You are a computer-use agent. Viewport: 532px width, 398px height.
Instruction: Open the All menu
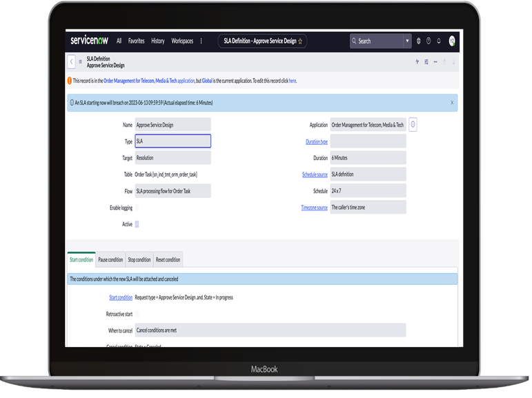(x=119, y=41)
